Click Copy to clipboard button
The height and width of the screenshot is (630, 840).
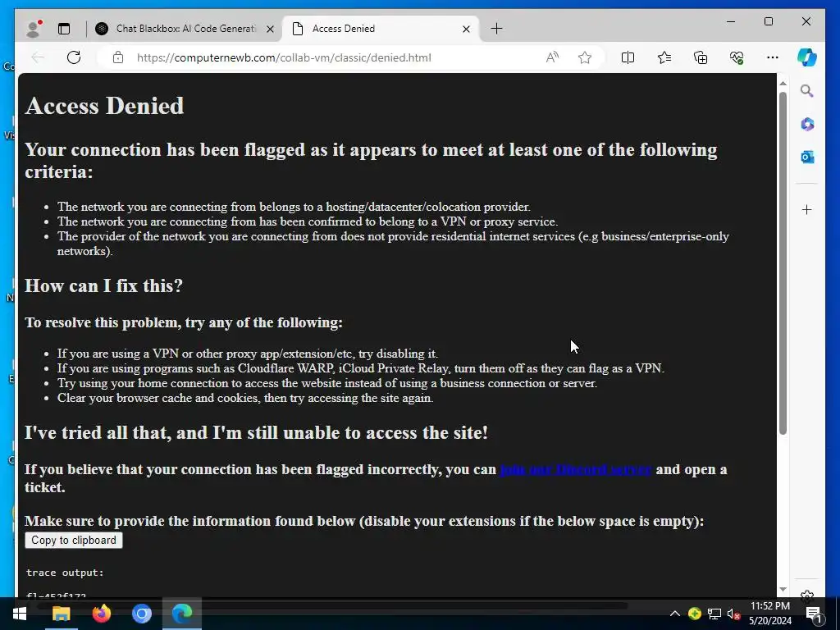click(74, 540)
